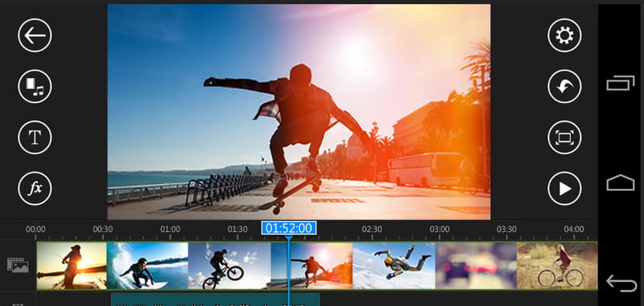Select the skydiver clip thumbnail

pos(394,266)
